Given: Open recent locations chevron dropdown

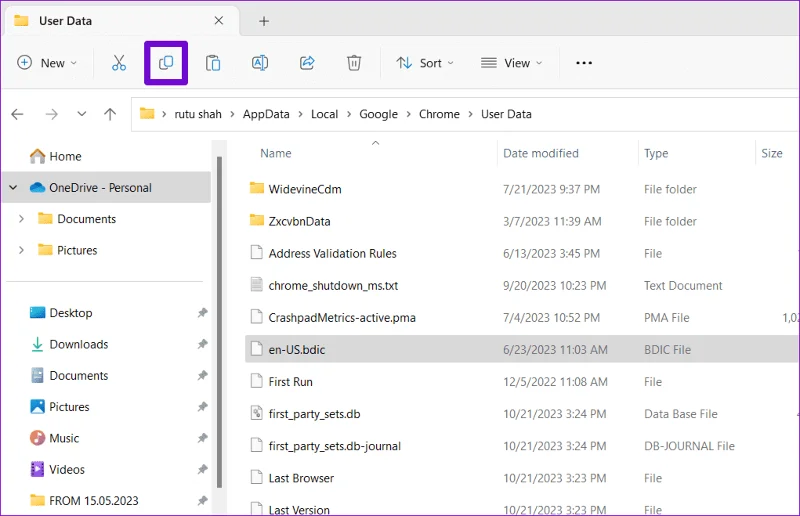Looking at the screenshot, I should click(82, 114).
